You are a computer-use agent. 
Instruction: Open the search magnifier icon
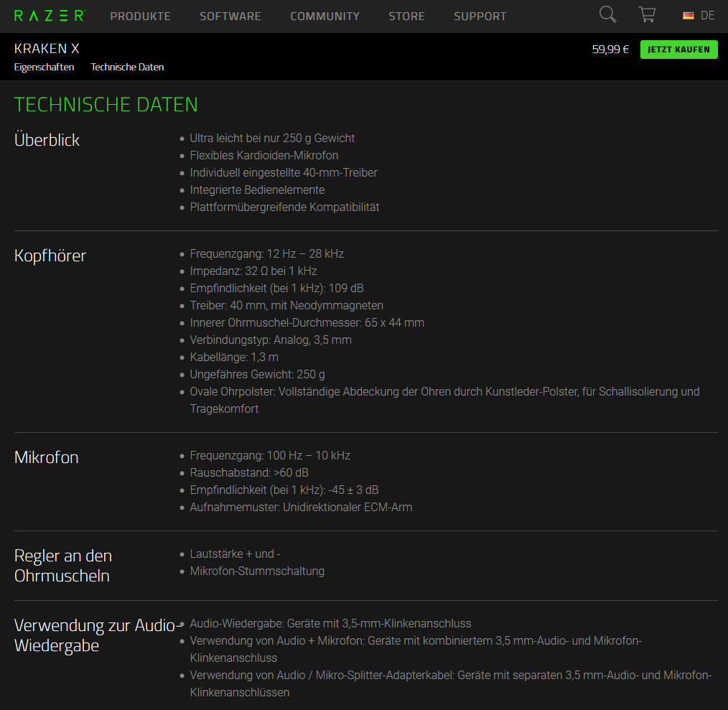(x=607, y=15)
